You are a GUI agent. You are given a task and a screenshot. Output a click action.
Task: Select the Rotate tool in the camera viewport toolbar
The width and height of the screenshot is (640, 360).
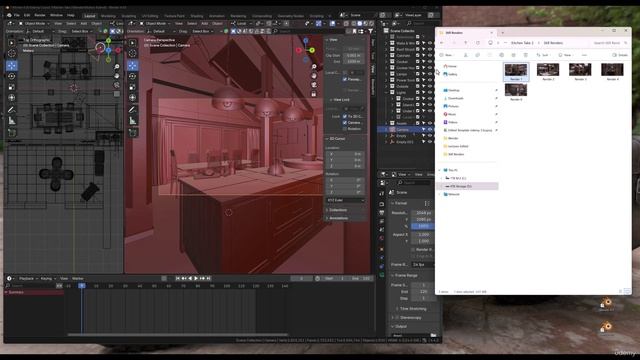coord(133,76)
